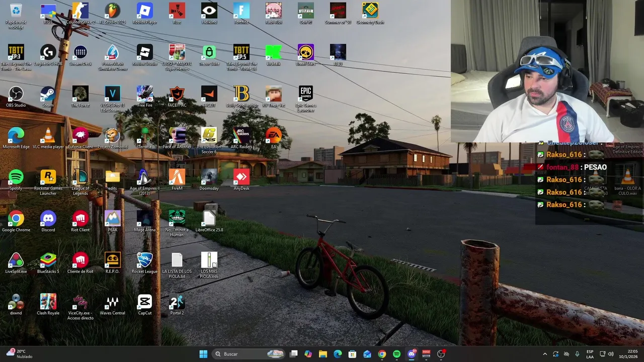Select the Portal 2 desktop icon
Screen dimensions: 644x362
click(177, 305)
